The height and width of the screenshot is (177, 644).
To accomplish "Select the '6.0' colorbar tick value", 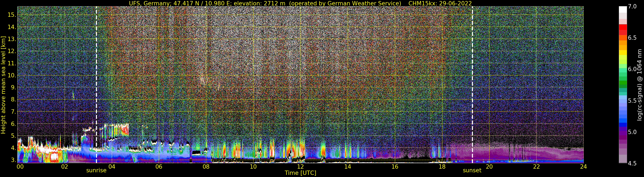I will (x=632, y=69).
